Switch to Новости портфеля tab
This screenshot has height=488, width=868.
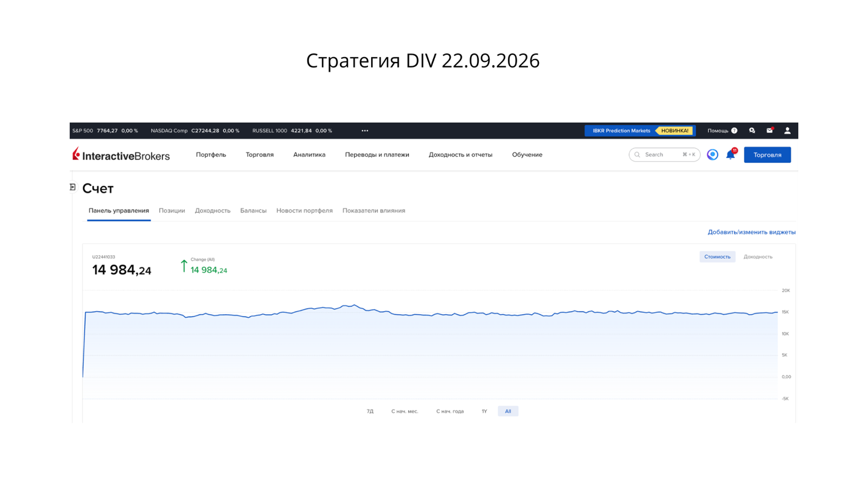pyautogui.click(x=304, y=211)
